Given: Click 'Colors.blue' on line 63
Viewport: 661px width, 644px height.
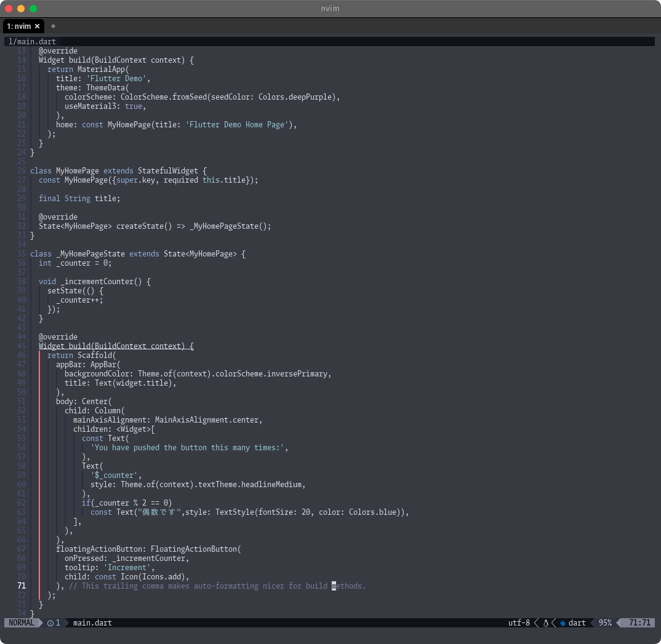Looking at the screenshot, I should [372, 512].
